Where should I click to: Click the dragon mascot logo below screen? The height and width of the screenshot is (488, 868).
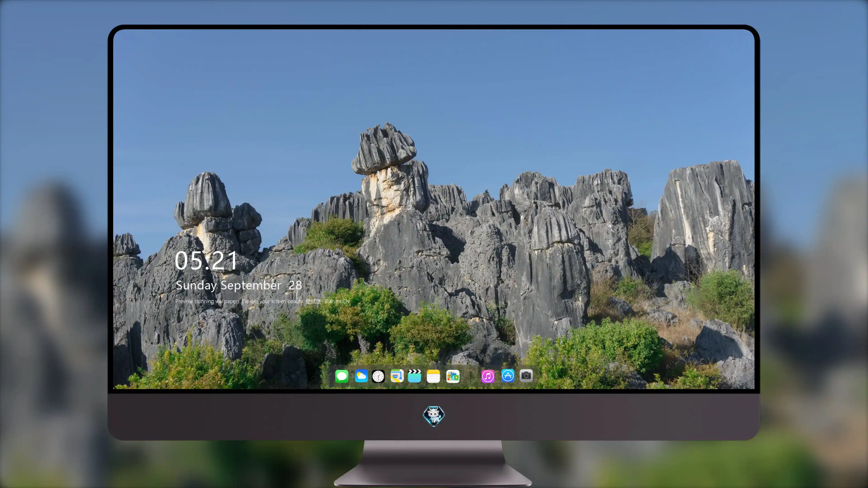[x=434, y=416]
